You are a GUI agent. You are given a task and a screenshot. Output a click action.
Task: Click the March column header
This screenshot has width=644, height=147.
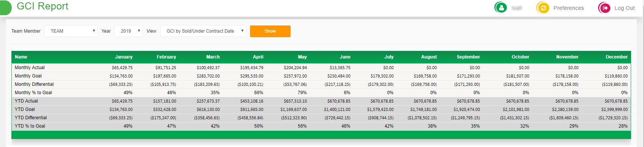click(x=213, y=57)
